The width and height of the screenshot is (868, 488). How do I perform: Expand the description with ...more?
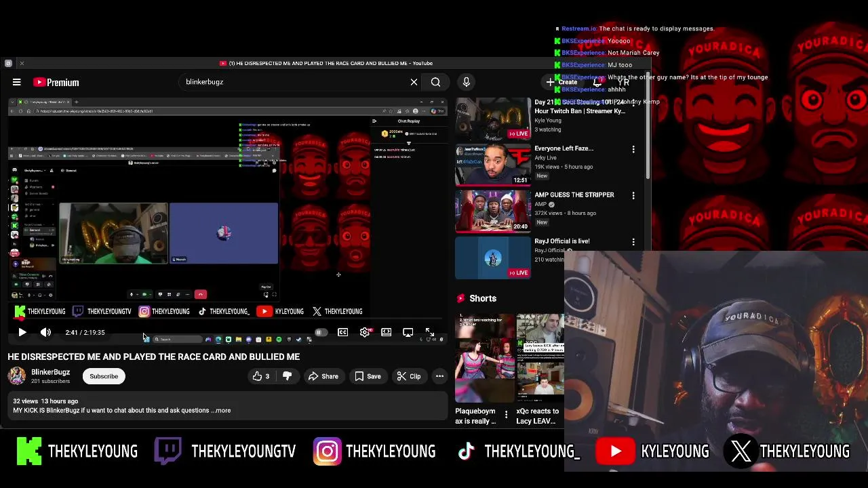221,410
